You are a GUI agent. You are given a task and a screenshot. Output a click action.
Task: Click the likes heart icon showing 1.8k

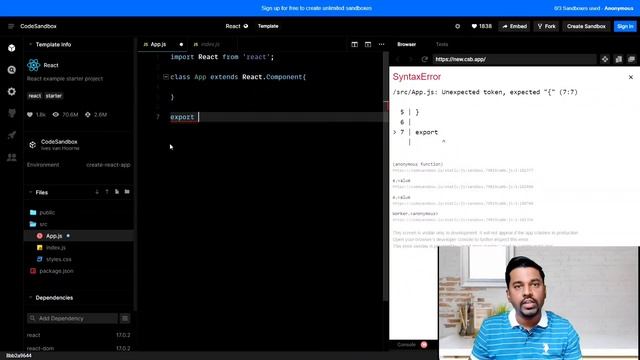tap(30, 115)
